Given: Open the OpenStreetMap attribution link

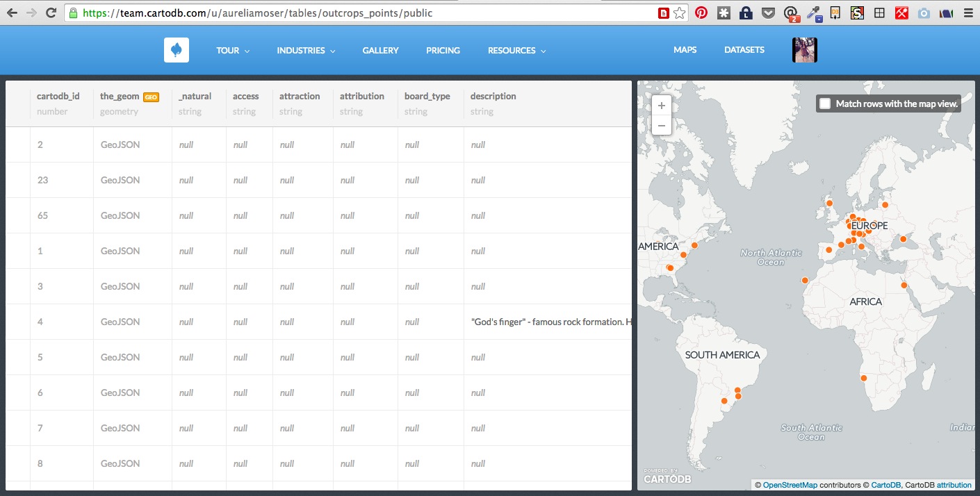Looking at the screenshot, I should tap(790, 485).
